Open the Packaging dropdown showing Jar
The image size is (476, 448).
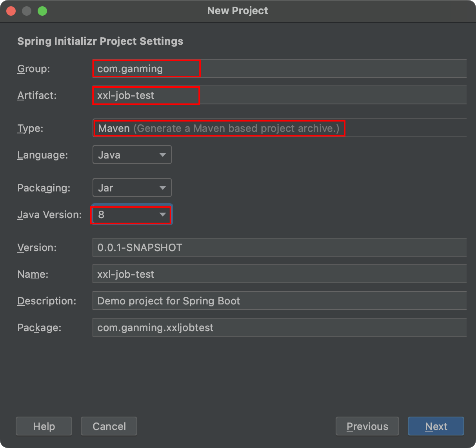(x=132, y=188)
